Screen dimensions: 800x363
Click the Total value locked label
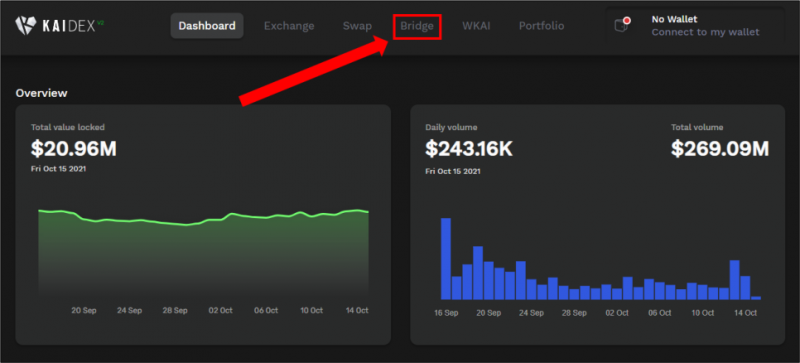[x=67, y=127]
